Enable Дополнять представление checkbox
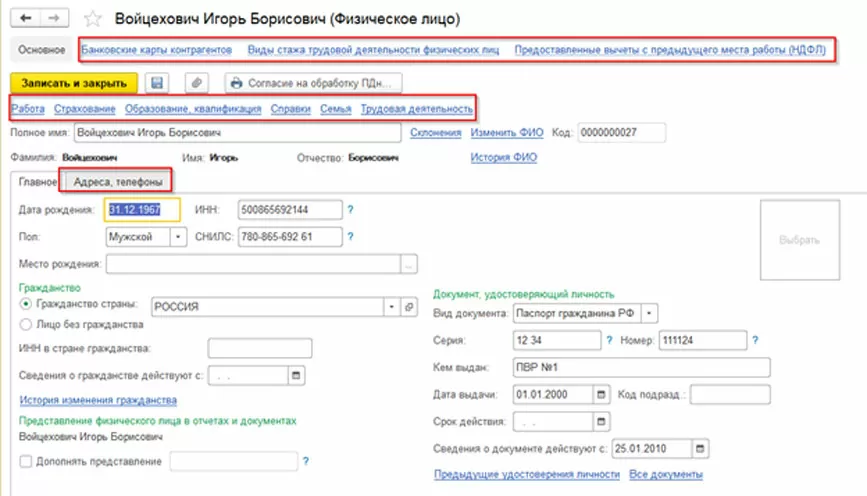 [26, 461]
